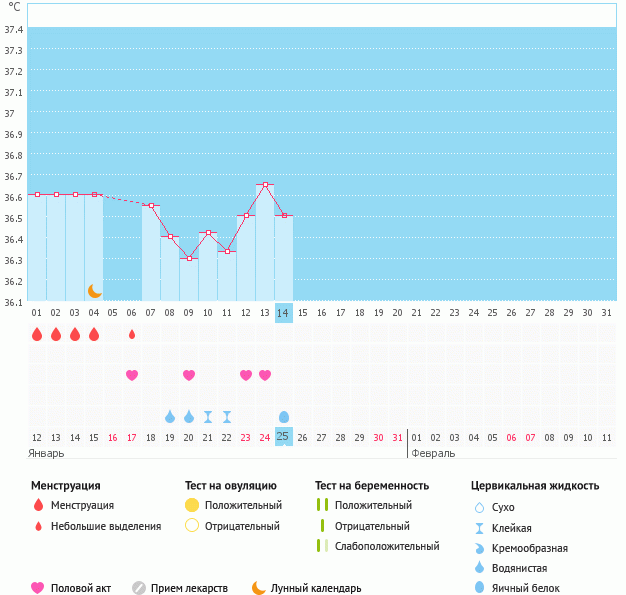
Task: Click the moon icon on cycle day 04
Action: pos(94,290)
